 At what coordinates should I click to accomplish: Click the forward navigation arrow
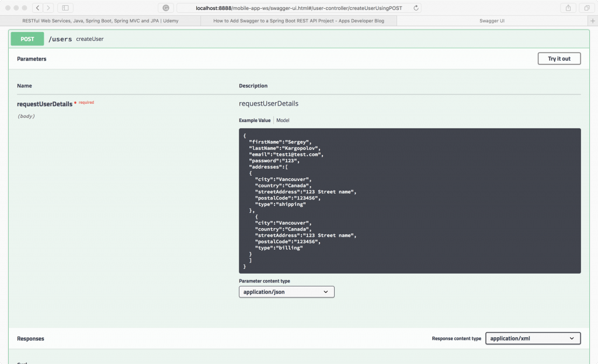[48, 8]
